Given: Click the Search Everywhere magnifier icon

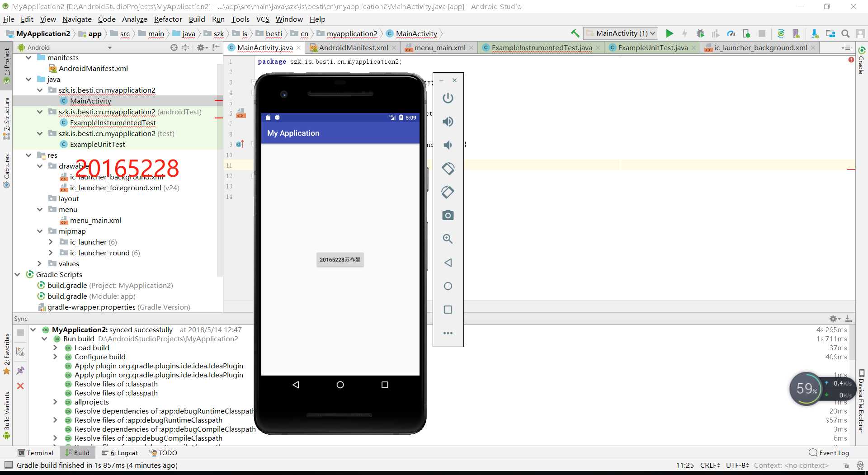Looking at the screenshot, I should point(845,33).
